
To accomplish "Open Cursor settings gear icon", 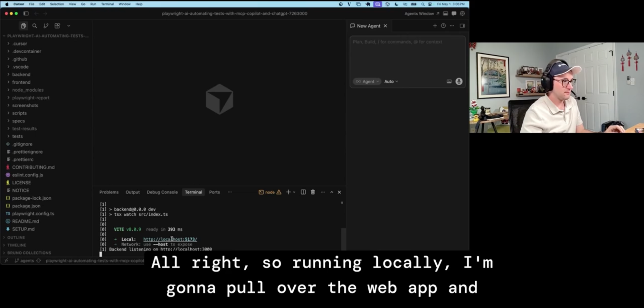I will [x=462, y=14].
